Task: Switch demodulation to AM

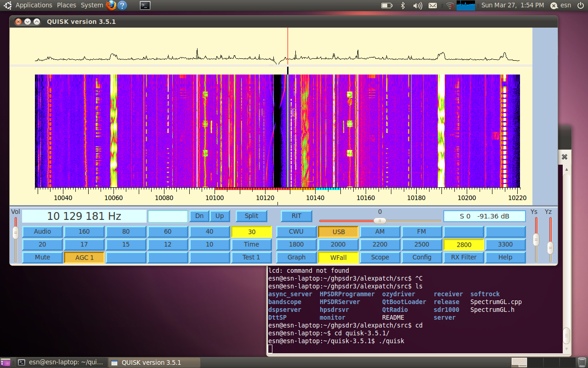Action: [x=380, y=231]
